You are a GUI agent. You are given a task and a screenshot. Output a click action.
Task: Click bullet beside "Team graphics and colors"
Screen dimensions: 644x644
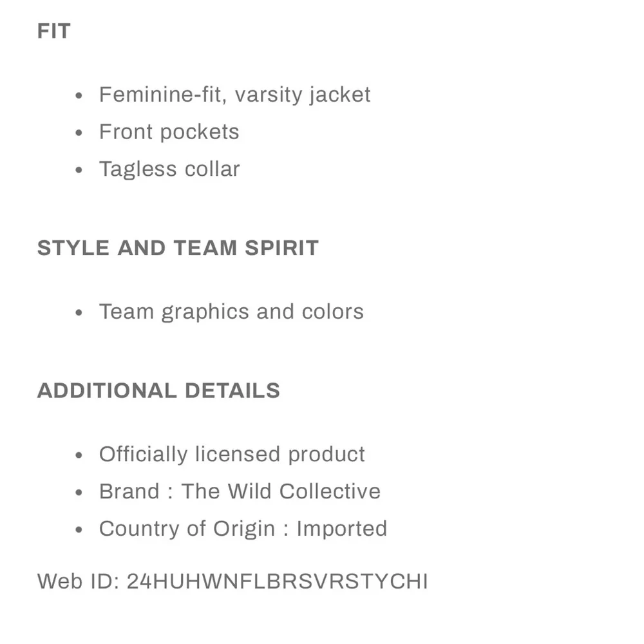pos(79,313)
